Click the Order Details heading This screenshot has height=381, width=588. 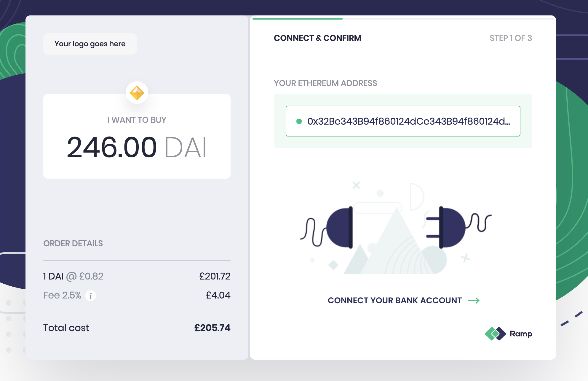pos(73,244)
